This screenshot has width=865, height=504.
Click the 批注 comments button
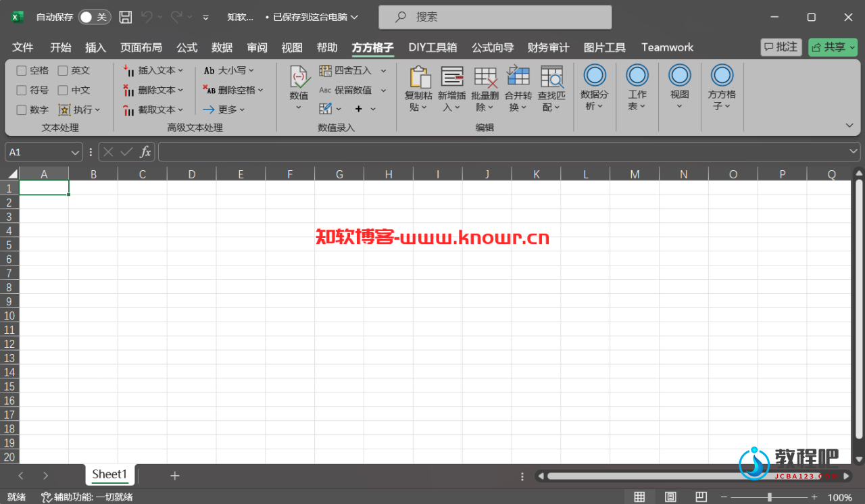[781, 47]
